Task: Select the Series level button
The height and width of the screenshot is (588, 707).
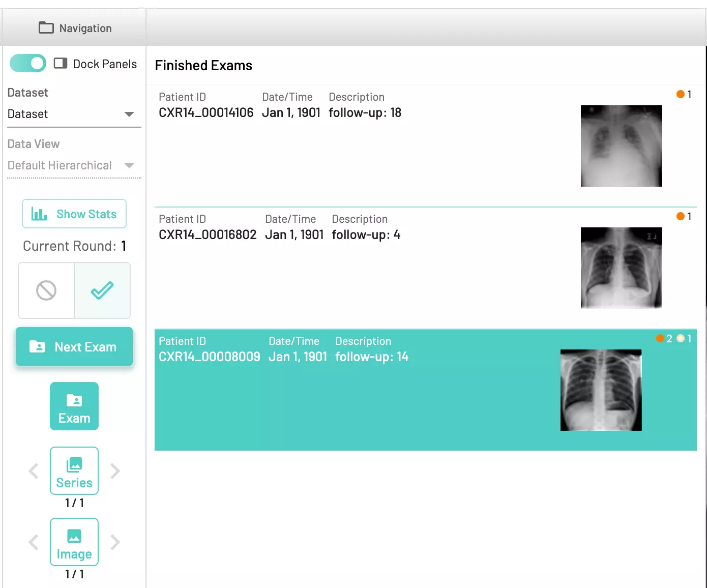Action: pyautogui.click(x=74, y=471)
